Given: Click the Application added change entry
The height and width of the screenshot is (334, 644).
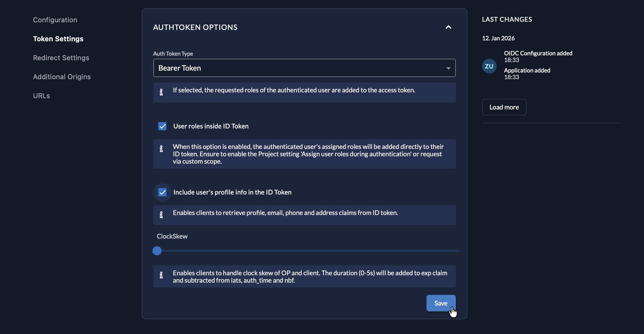Looking at the screenshot, I should [x=527, y=70].
